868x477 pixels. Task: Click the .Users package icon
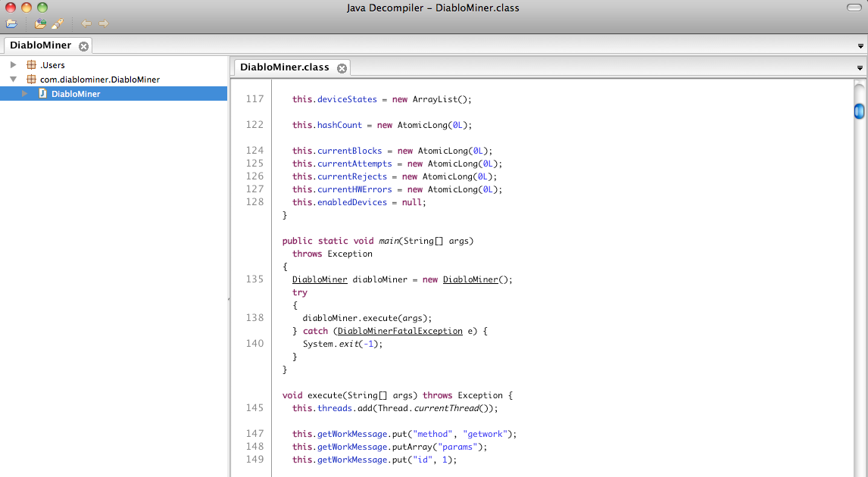pos(32,65)
